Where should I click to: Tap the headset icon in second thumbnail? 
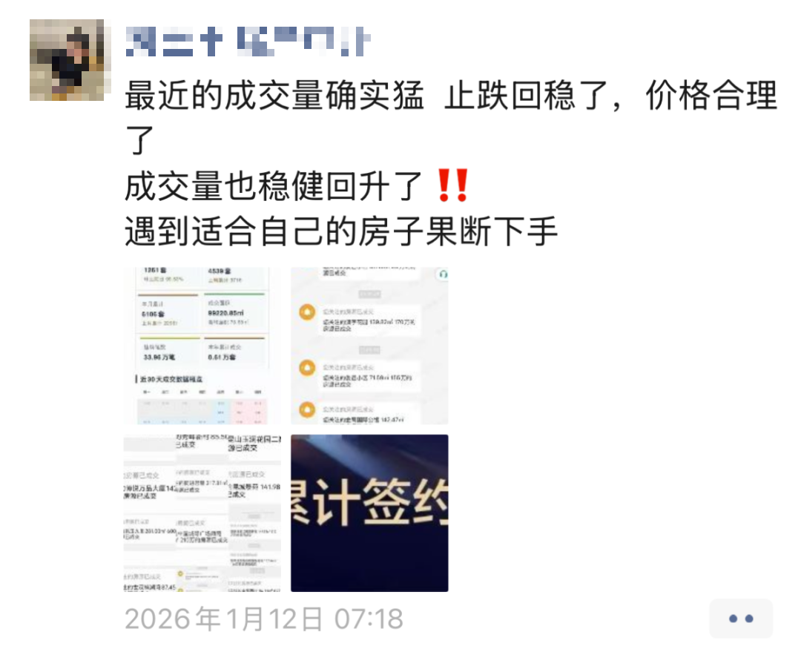pos(442,274)
